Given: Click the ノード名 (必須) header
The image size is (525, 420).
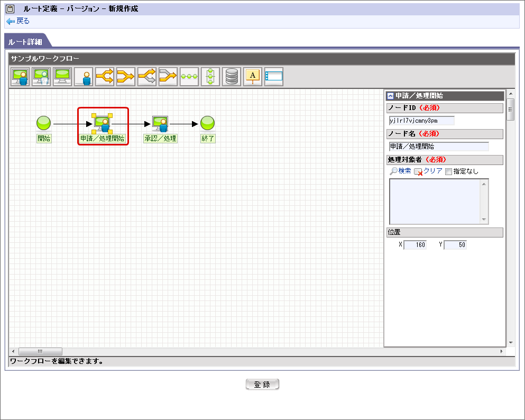Looking at the screenshot, I should [x=445, y=134].
